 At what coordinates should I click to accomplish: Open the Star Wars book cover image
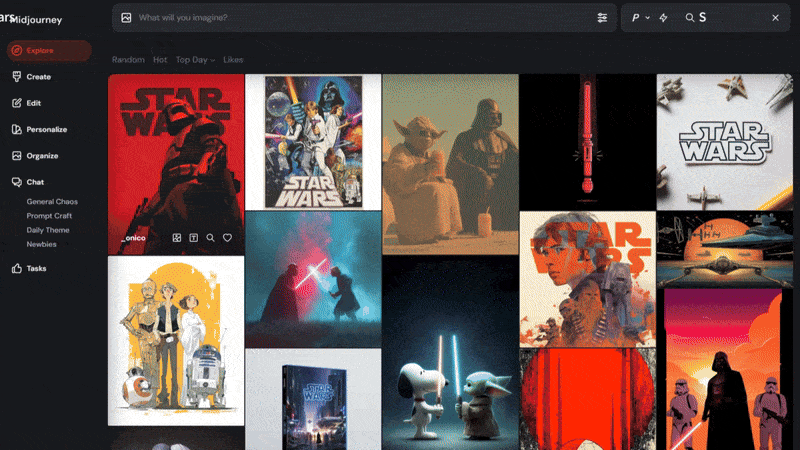click(x=313, y=399)
